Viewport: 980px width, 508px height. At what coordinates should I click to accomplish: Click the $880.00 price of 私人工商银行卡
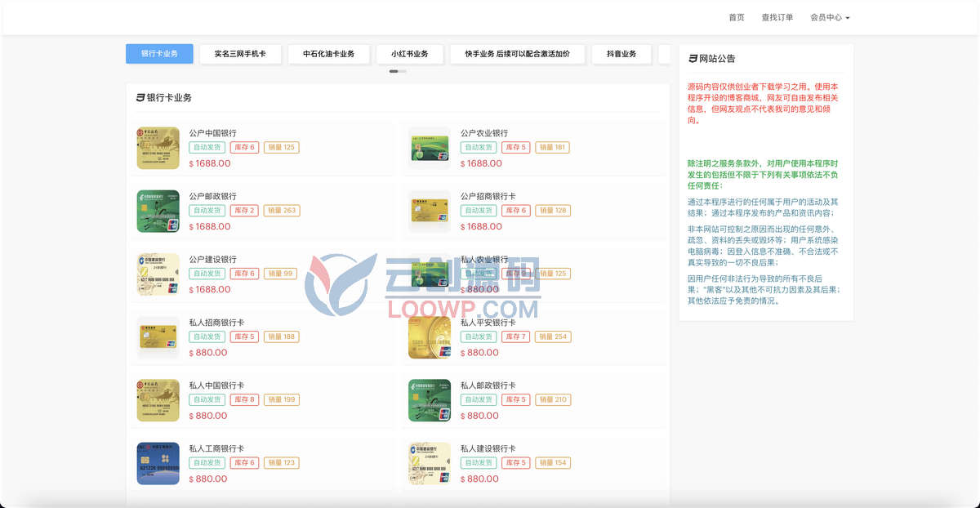coord(208,479)
